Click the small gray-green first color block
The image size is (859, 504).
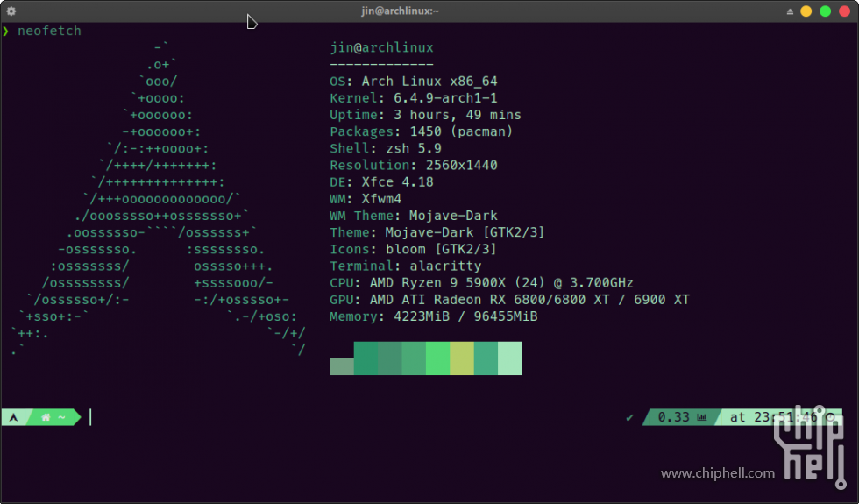click(x=342, y=367)
